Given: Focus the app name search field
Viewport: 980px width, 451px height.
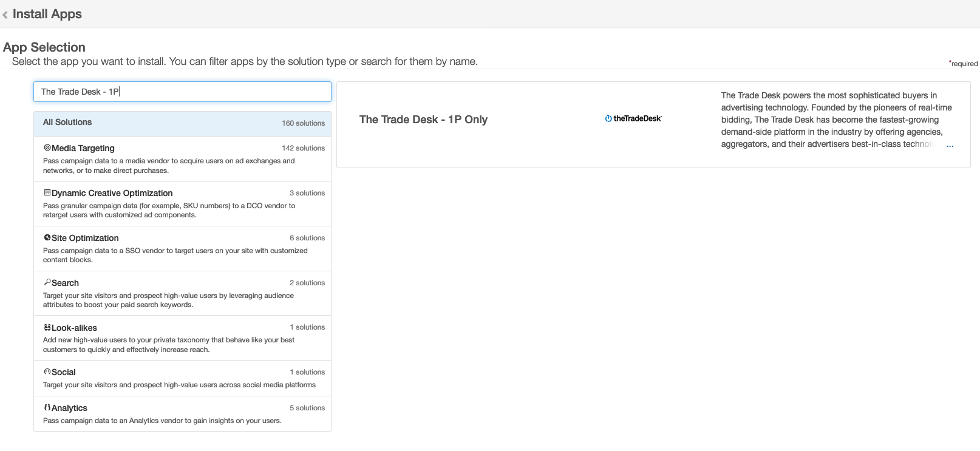Looking at the screenshot, I should click(x=182, y=92).
